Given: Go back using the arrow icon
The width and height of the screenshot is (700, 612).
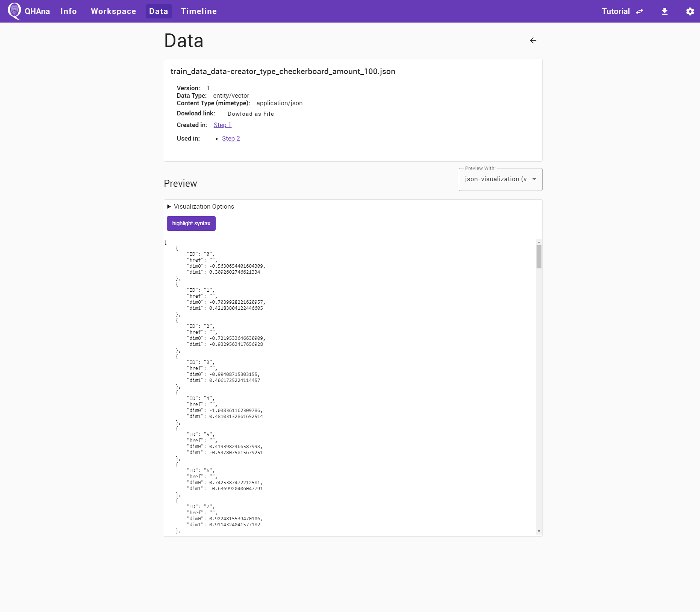Looking at the screenshot, I should (x=533, y=40).
